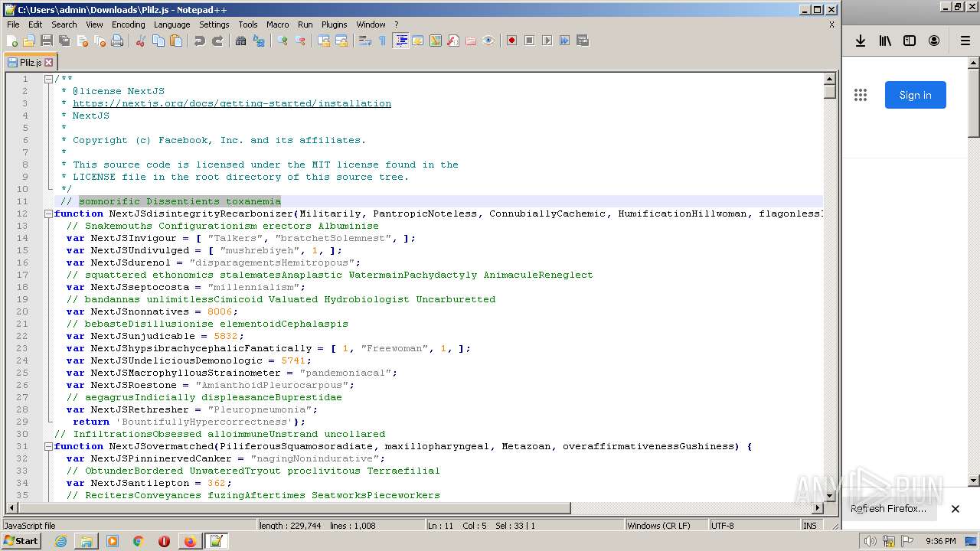This screenshot has width=980, height=551.
Task: Open the Plugins menu
Action: (x=334, y=24)
